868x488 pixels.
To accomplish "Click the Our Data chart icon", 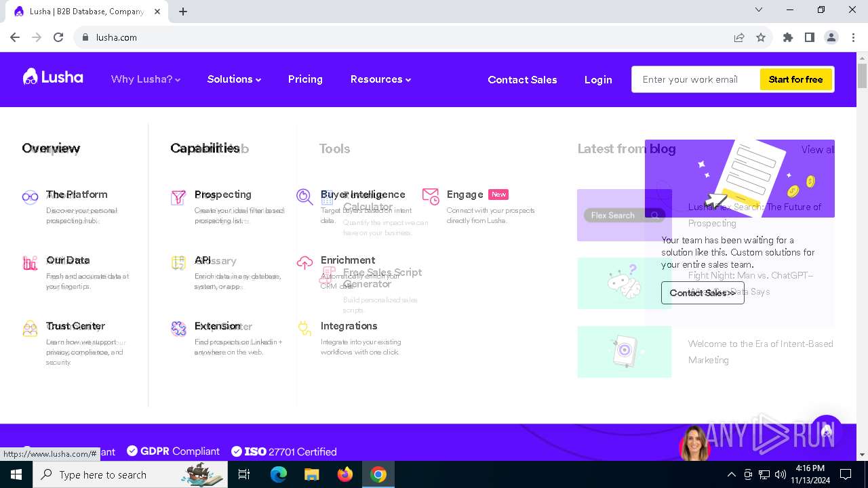I will click(x=30, y=263).
